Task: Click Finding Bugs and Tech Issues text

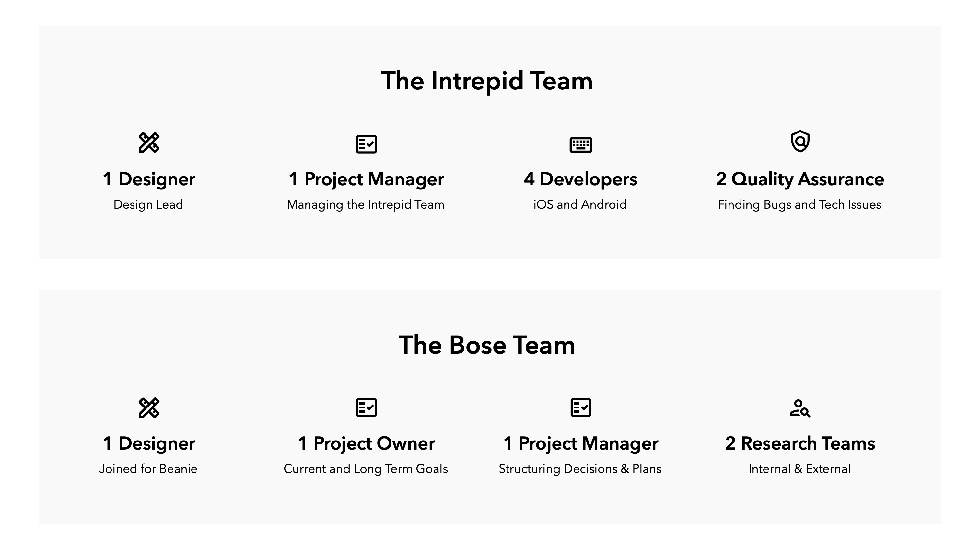Action: [800, 205]
